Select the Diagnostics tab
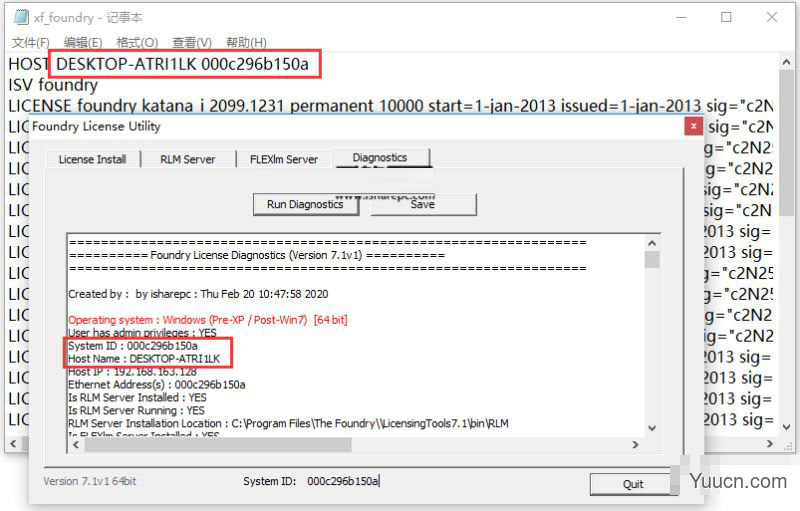The height and width of the screenshot is (511, 800). click(380, 158)
